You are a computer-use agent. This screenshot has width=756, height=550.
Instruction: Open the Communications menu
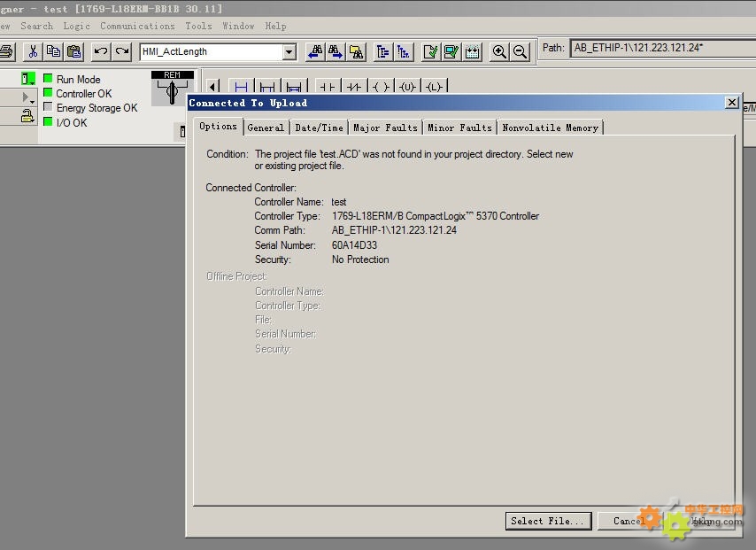(x=137, y=26)
